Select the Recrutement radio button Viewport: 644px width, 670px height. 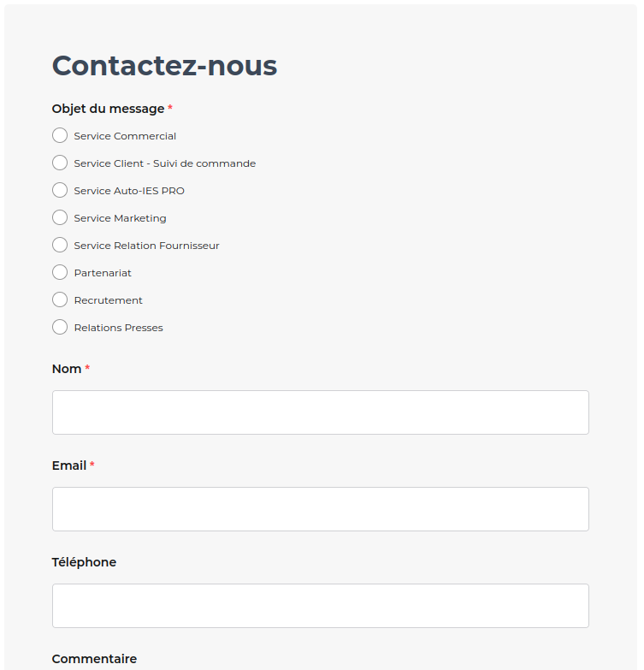click(x=60, y=299)
